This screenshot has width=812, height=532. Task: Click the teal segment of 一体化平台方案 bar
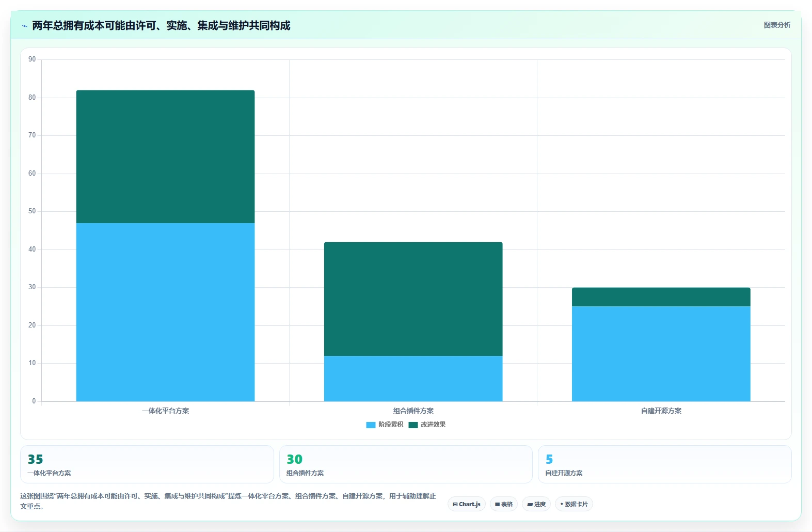point(165,157)
